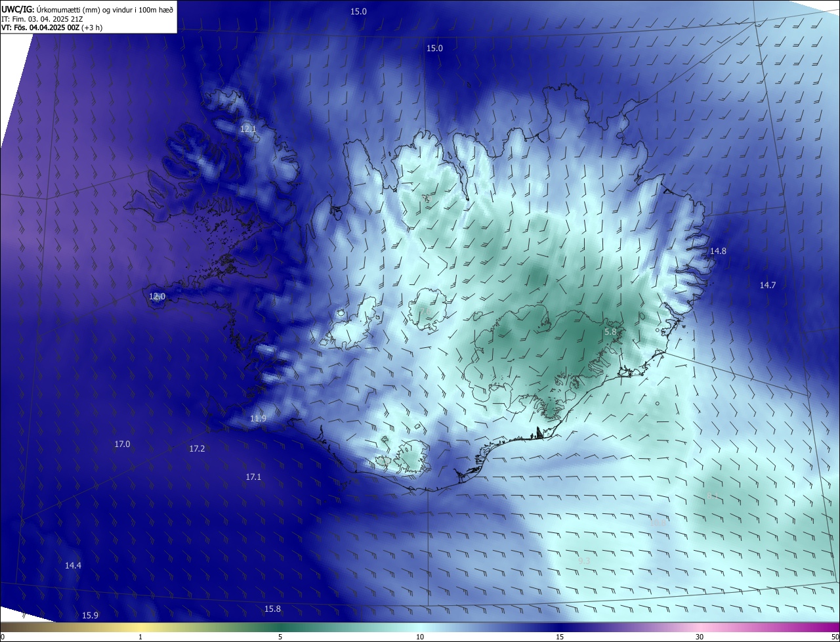Click the faint 8.1 value over the sea
840x642 pixels.
713,496
